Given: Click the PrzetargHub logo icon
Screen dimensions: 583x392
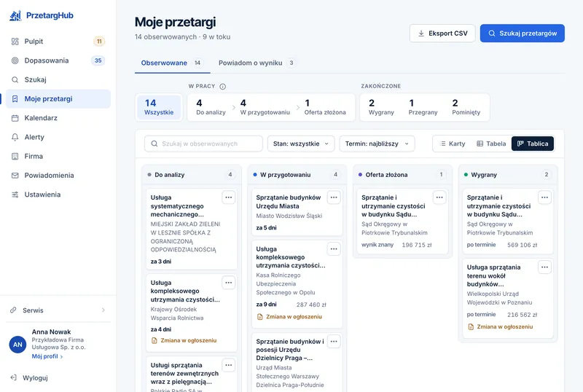Looking at the screenshot, I should (x=15, y=15).
